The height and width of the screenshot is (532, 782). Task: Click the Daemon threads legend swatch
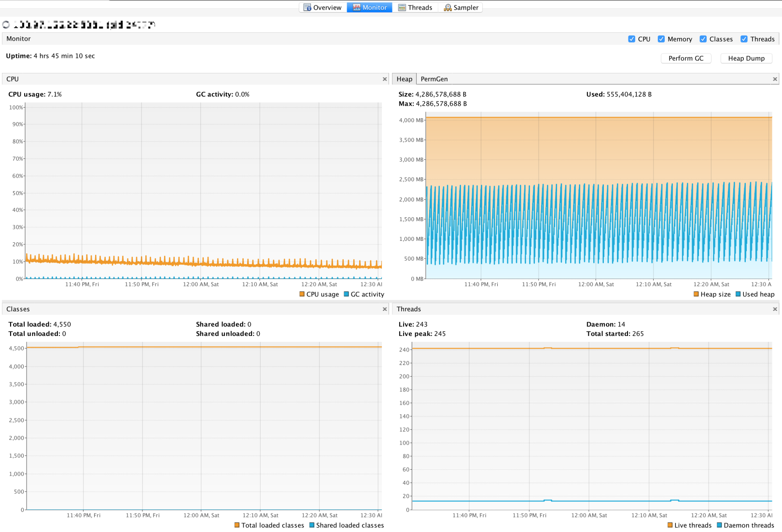coord(719,525)
